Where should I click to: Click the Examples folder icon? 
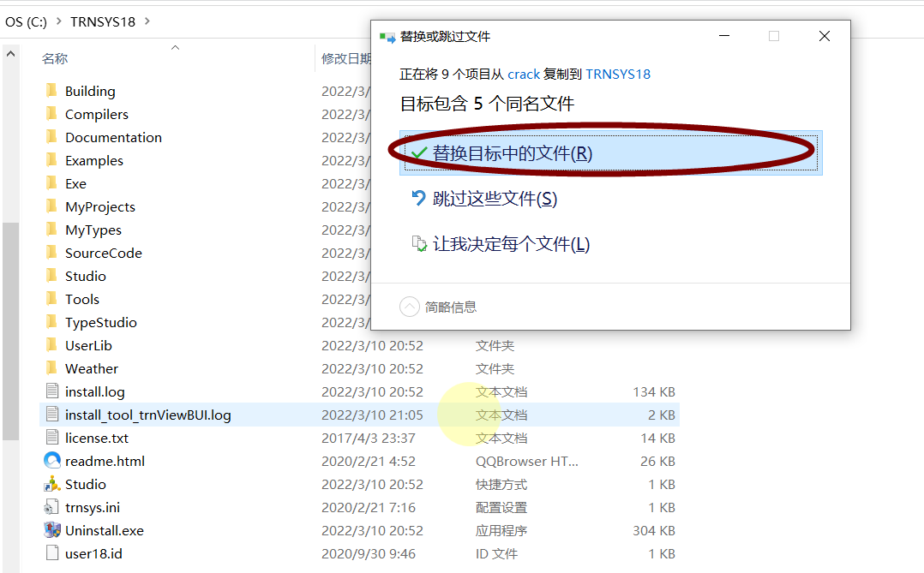tap(51, 160)
